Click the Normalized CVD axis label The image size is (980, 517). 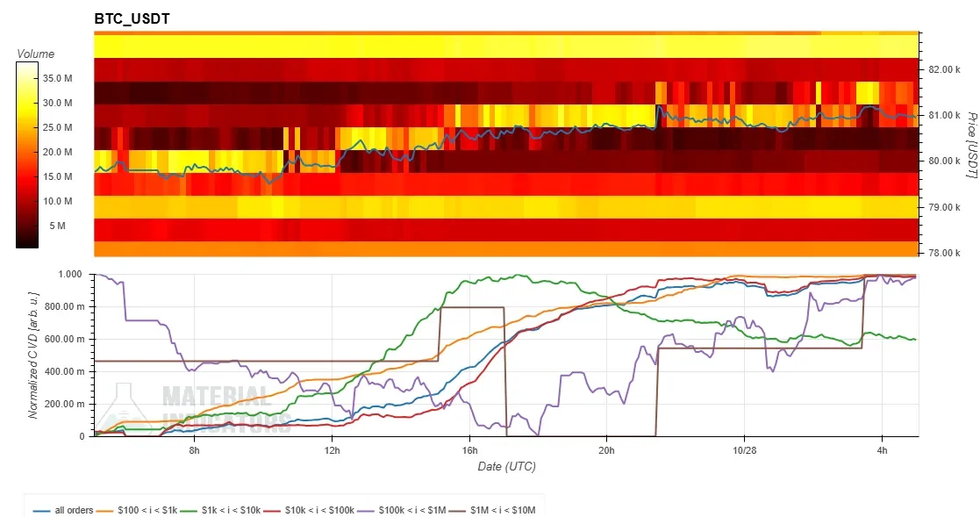pyautogui.click(x=33, y=355)
